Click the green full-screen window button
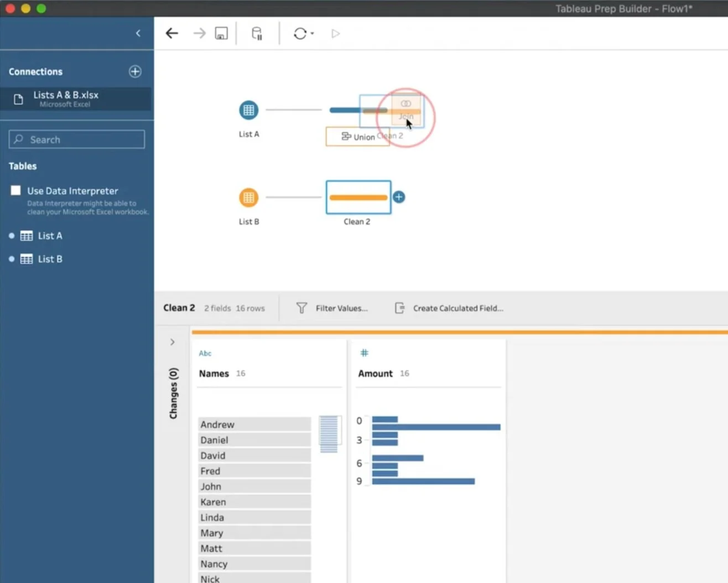Screen dimensions: 728x583 pyautogui.click(x=41, y=8)
